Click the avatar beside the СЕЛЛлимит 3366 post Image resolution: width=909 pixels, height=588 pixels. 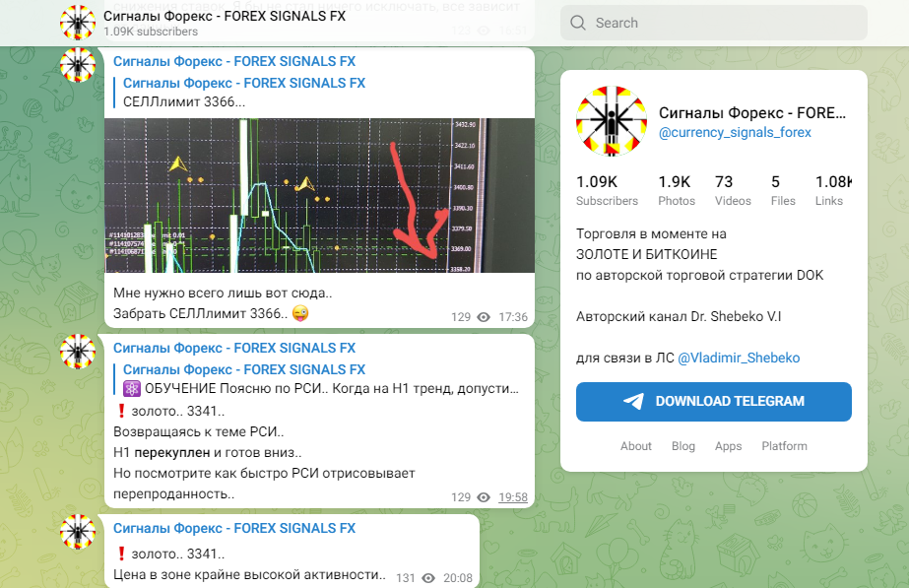[x=78, y=65]
